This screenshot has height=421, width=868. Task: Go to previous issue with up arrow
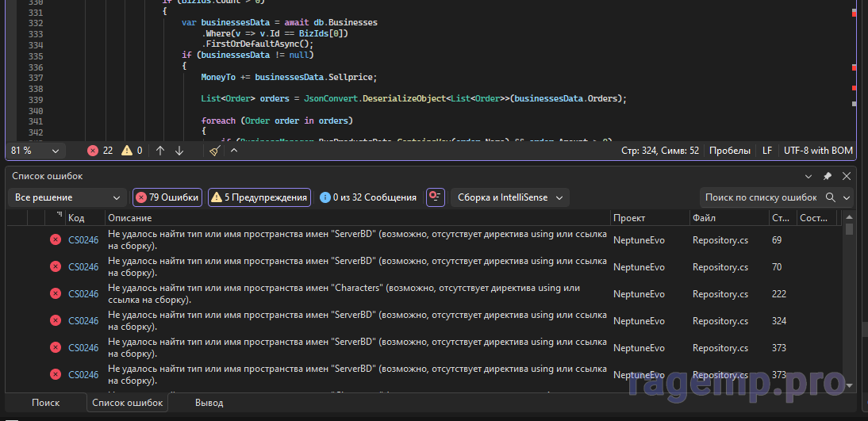(160, 151)
